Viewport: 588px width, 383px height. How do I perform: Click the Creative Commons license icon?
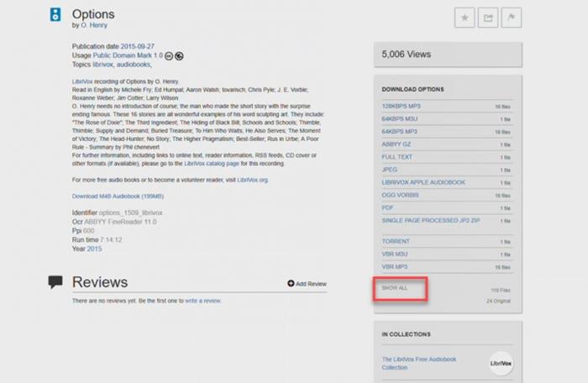pos(169,56)
